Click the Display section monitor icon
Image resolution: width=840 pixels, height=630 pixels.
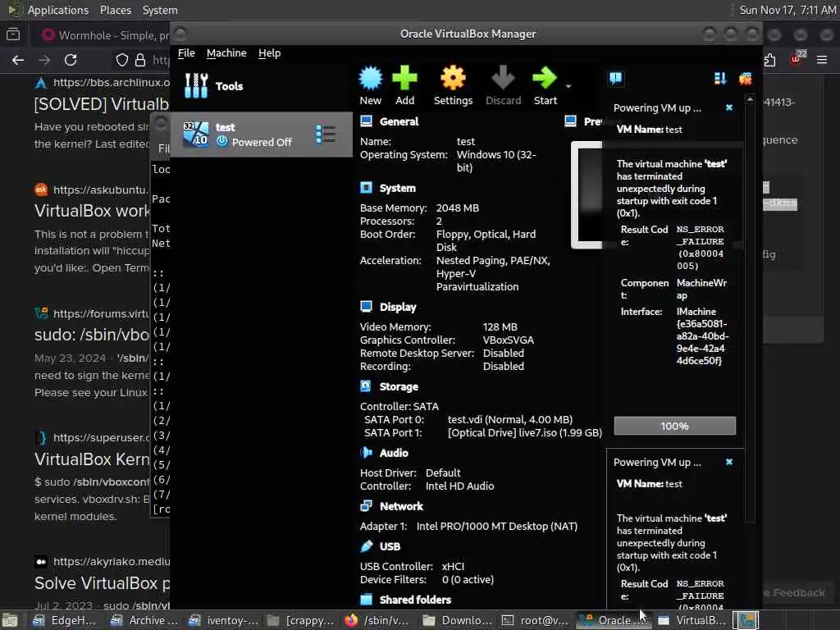(366, 307)
